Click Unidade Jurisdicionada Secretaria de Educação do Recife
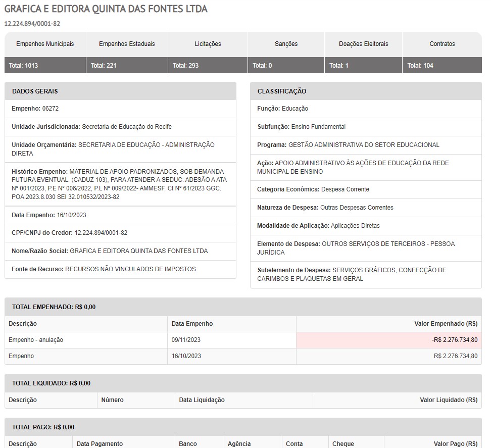The width and height of the screenshot is (491, 448). click(121, 127)
